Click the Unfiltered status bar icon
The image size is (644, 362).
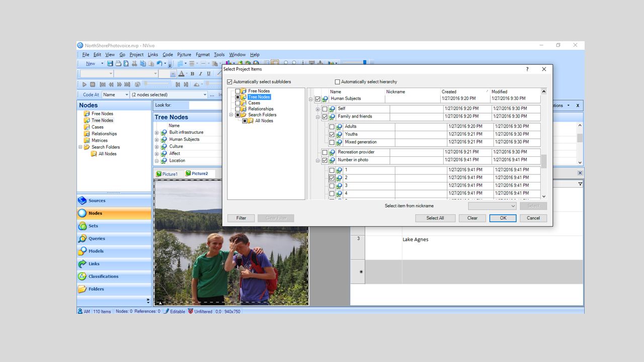191,311
